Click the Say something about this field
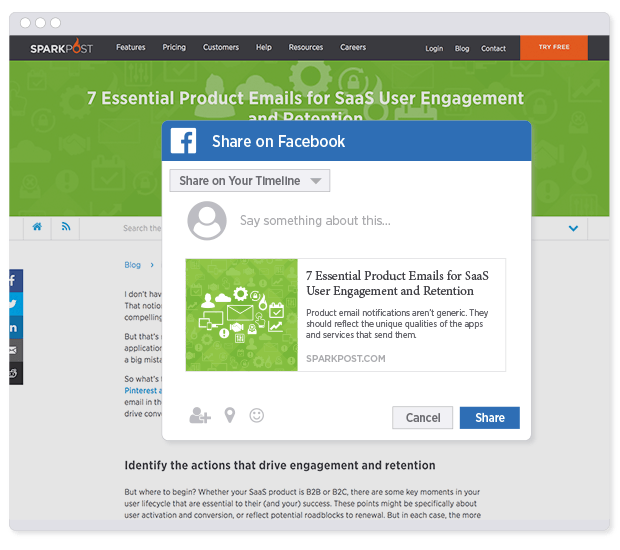Image resolution: width=620 pixels, height=550 pixels. click(x=315, y=221)
